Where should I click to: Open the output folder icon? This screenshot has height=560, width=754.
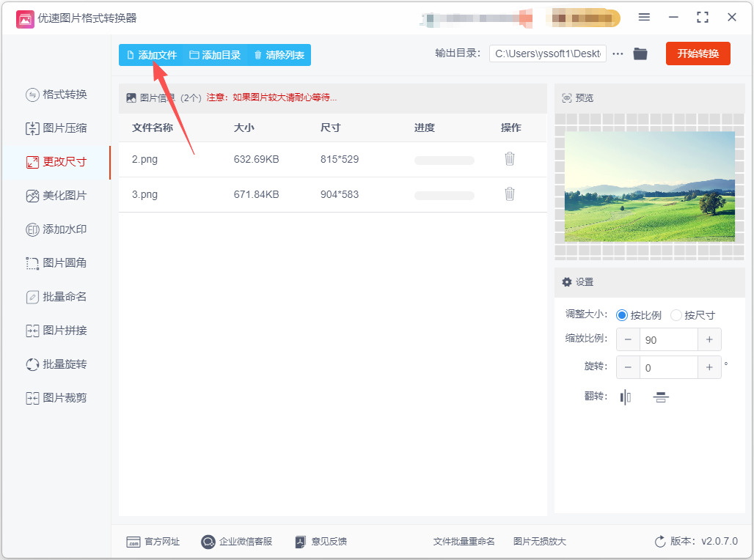click(640, 54)
